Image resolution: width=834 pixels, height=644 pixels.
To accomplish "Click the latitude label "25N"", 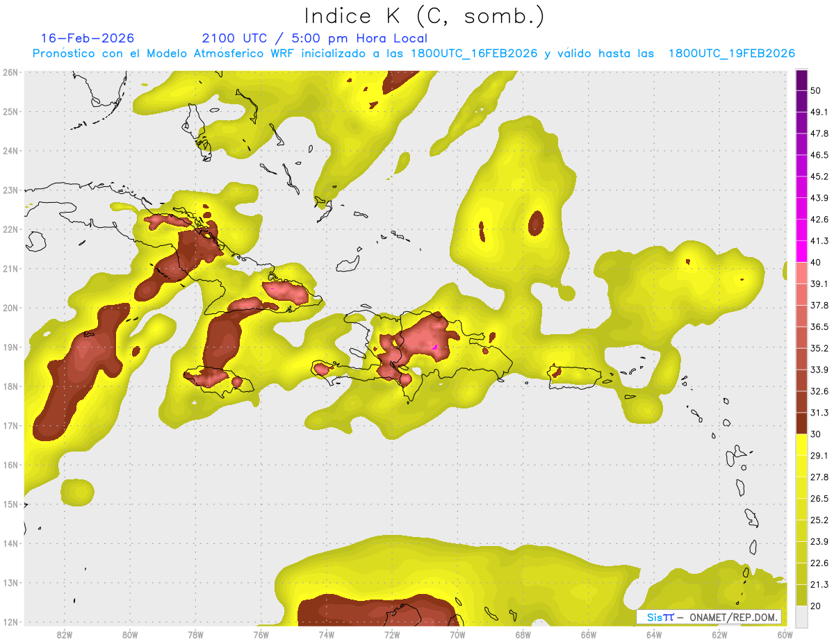I will pos(10,111).
